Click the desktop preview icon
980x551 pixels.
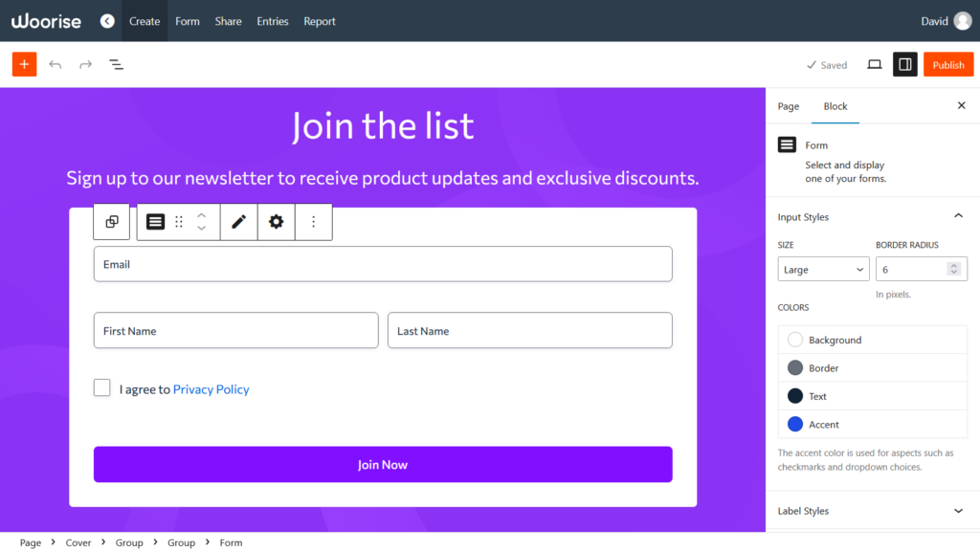(874, 64)
